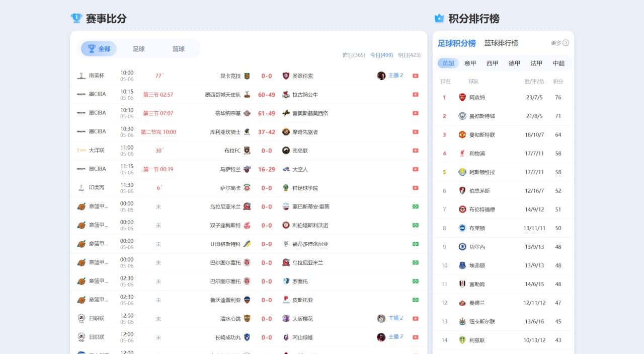Open live video icon for 马萨特兰 match
The width and height of the screenshot is (644, 354).
416,169
